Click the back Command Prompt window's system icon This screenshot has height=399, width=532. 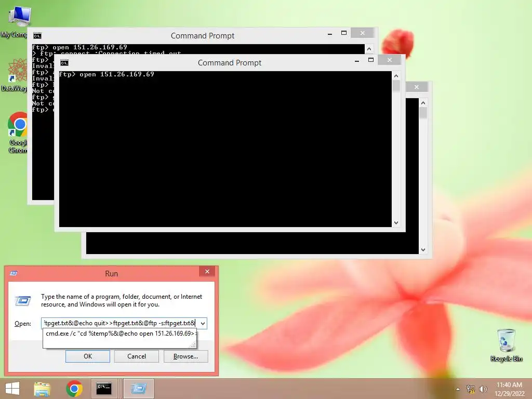pos(37,36)
